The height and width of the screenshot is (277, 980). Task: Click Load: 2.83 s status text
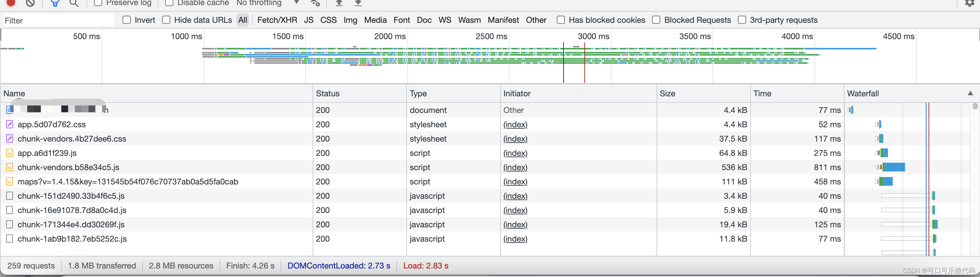coord(426,266)
